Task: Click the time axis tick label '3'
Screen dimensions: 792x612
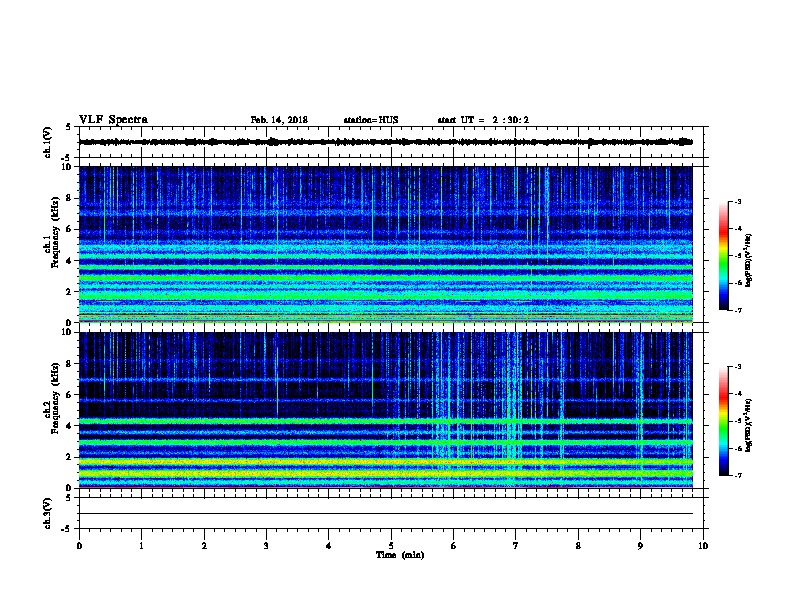Action: [266, 546]
